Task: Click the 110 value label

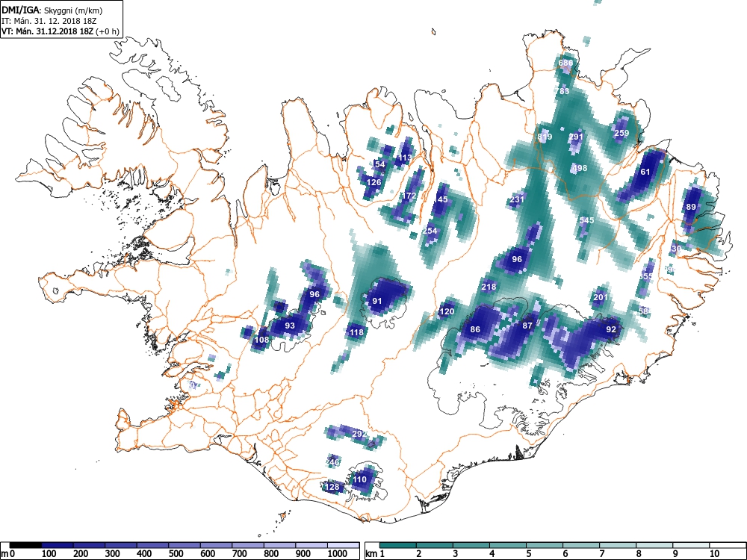Action: (360, 479)
